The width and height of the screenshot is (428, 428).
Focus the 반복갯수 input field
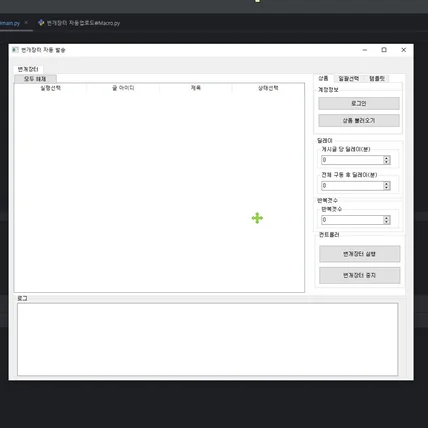pyautogui.click(x=352, y=220)
